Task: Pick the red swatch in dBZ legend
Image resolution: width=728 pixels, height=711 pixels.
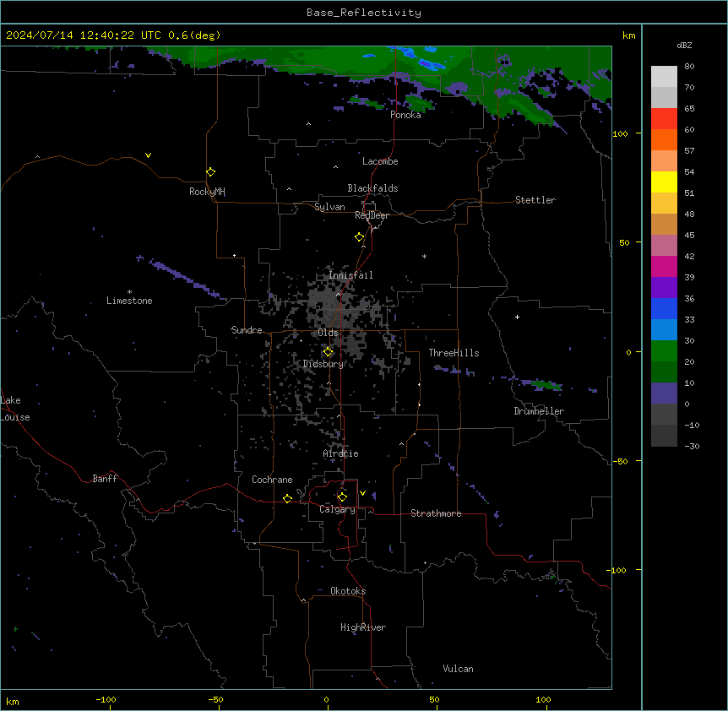Action: [664, 118]
